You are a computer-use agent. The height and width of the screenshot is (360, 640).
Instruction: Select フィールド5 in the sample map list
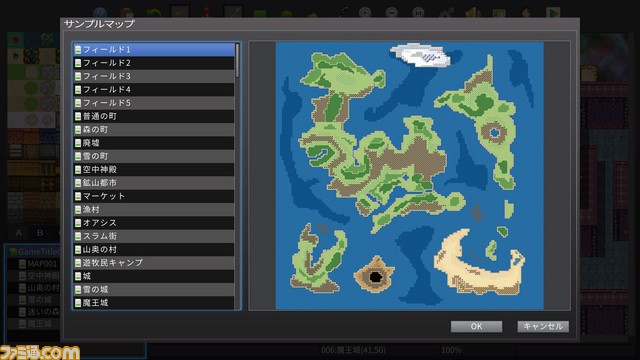coord(154,103)
